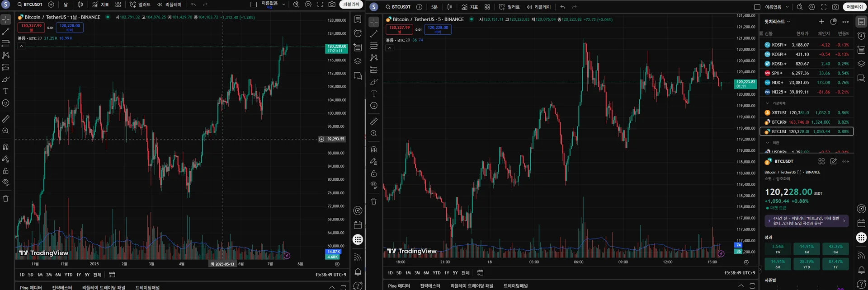Click the red 120,227.99 sell button in the left window
The height and width of the screenshot is (290, 868).
pyautogui.click(x=32, y=27)
